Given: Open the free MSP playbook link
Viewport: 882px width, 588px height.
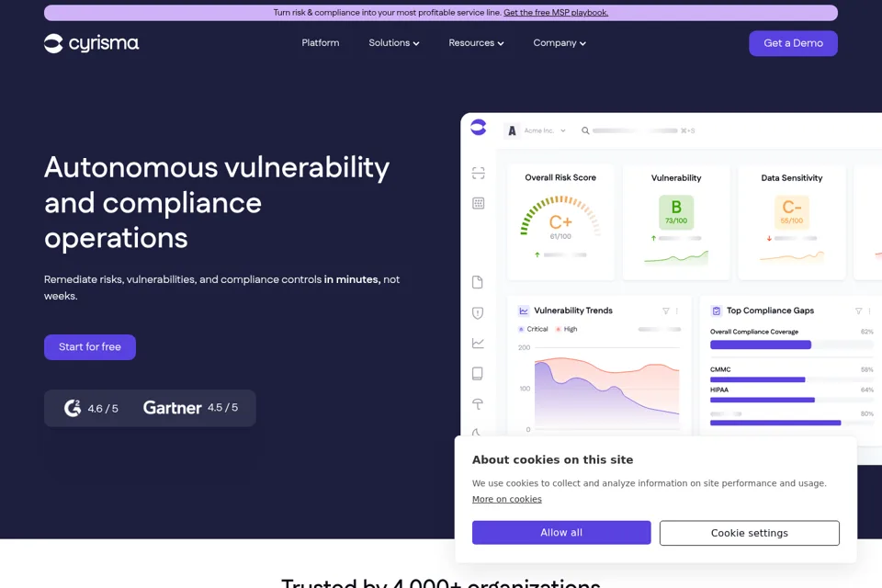Looking at the screenshot, I should click(x=556, y=12).
